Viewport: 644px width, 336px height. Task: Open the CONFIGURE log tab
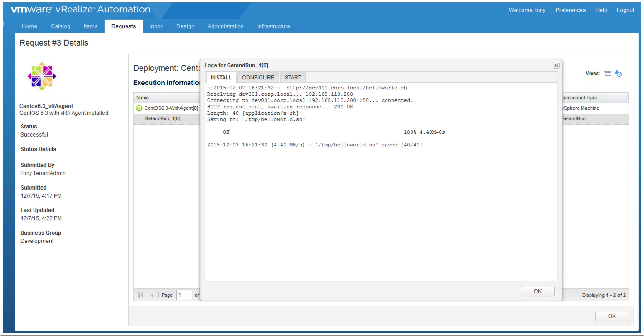pyautogui.click(x=258, y=77)
